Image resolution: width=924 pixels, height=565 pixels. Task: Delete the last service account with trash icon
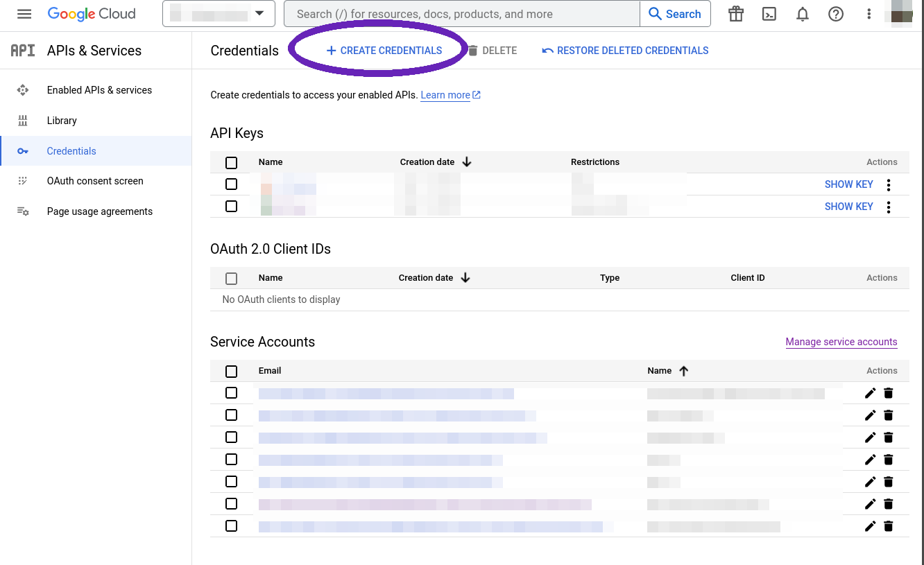click(x=889, y=525)
